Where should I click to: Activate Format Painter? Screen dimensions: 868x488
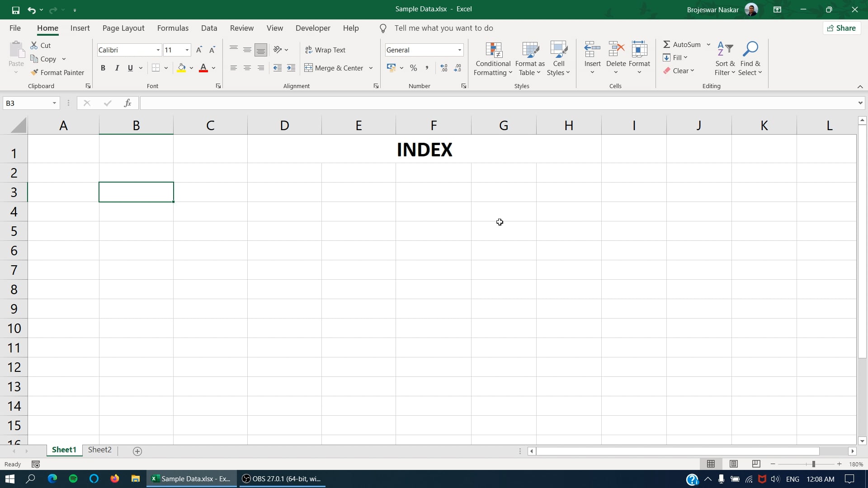click(x=57, y=72)
